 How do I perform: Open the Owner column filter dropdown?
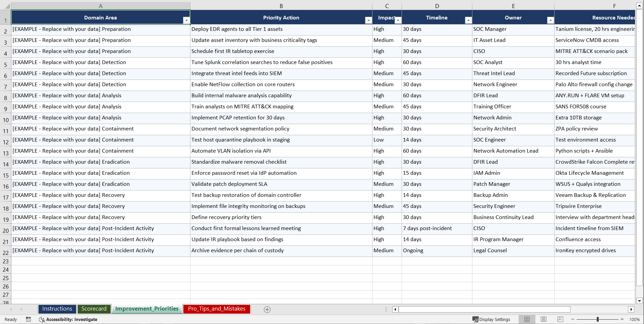pyautogui.click(x=550, y=20)
